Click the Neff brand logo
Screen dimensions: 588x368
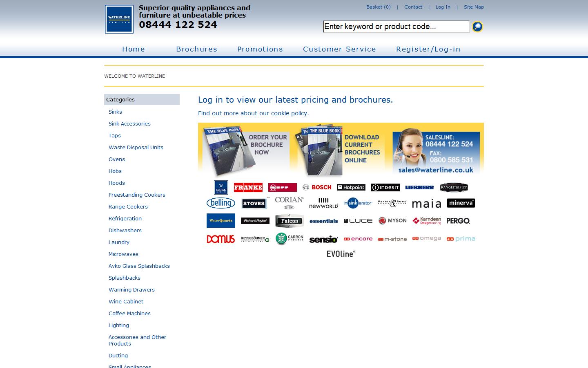(x=282, y=187)
